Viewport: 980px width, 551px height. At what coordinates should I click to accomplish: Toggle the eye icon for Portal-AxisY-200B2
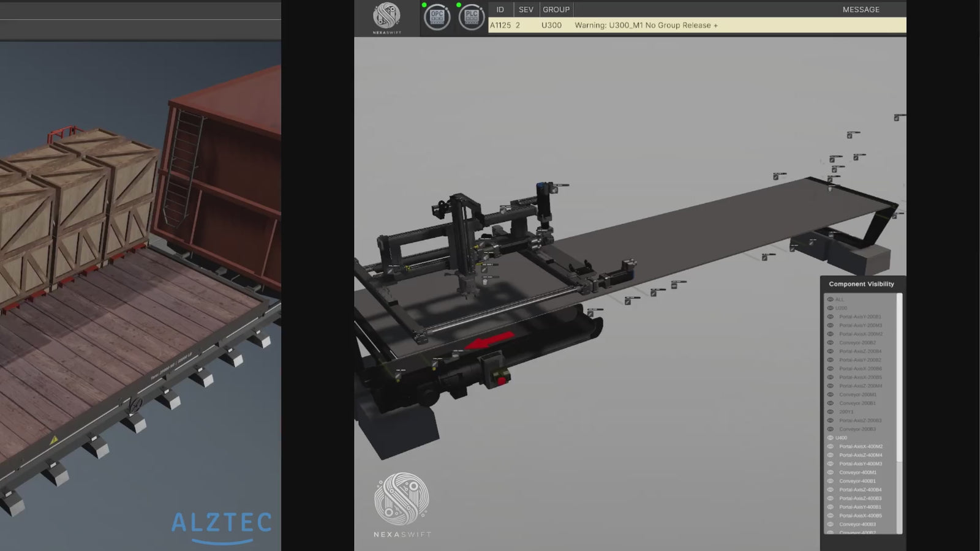point(831,360)
